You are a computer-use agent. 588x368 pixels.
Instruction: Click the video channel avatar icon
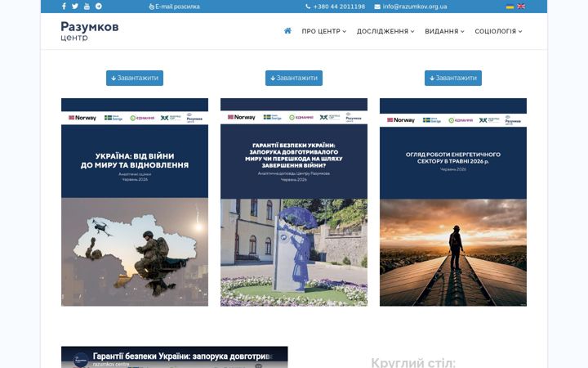(x=81, y=360)
